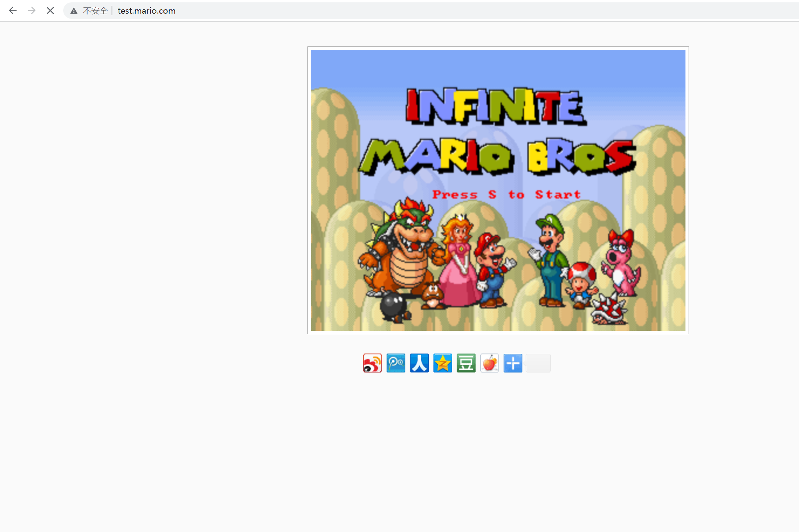The image size is (799, 532).
Task: Stop page loading with the X button
Action: point(50,11)
